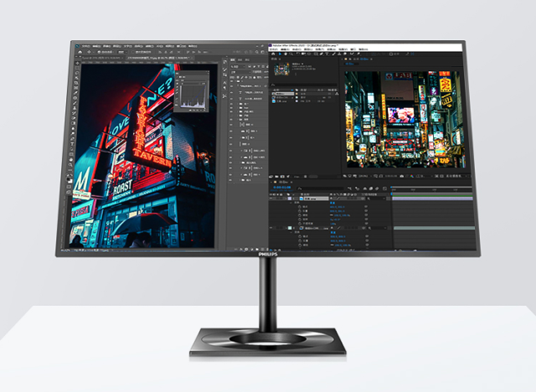Open the first menu in After Effects menu bar
Viewport: 536px width, 392px height.
pos(274,49)
